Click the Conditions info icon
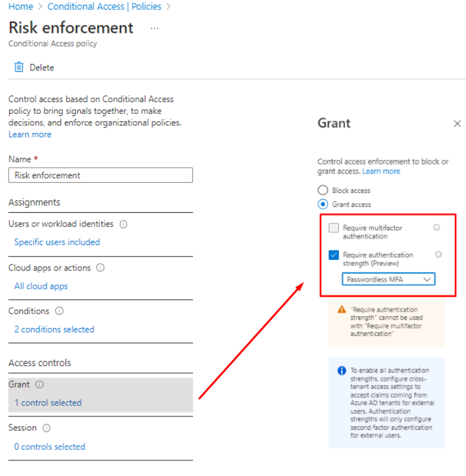 (x=60, y=312)
